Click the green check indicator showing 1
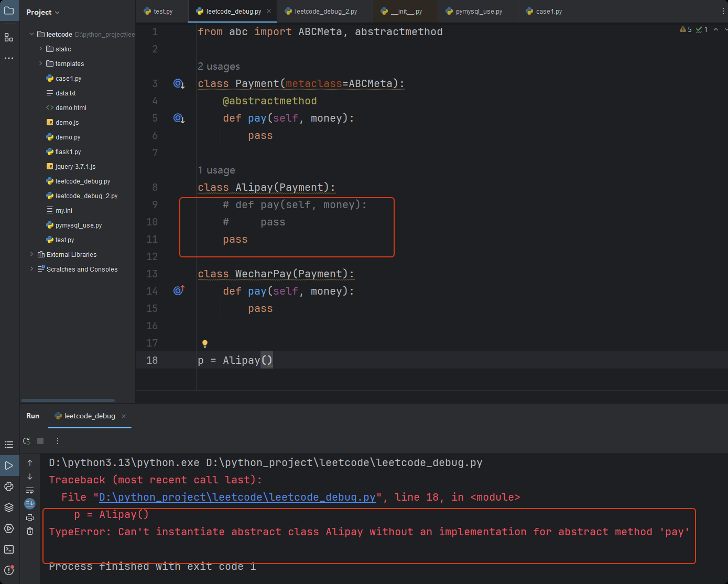 [701, 29]
